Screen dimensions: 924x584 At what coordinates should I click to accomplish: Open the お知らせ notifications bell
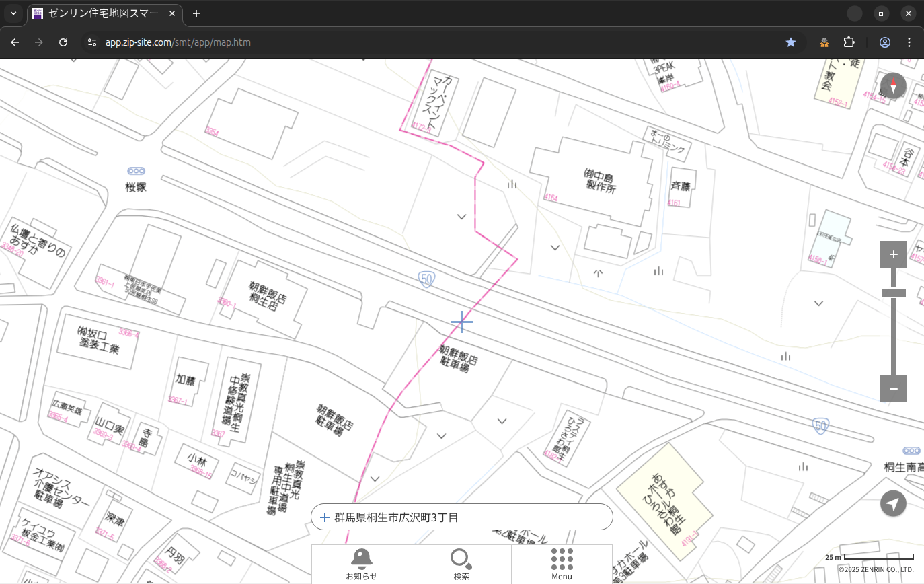click(x=361, y=564)
